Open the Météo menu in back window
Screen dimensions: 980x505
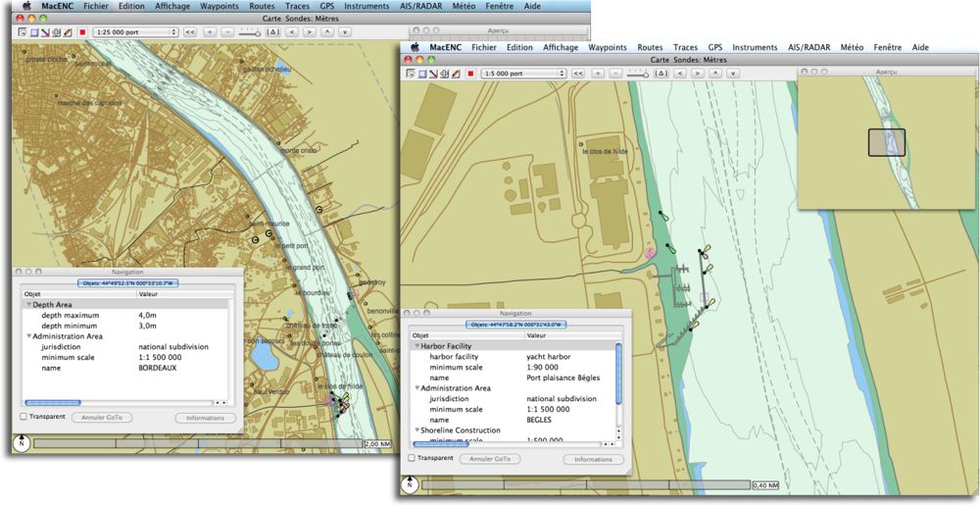coord(463,6)
